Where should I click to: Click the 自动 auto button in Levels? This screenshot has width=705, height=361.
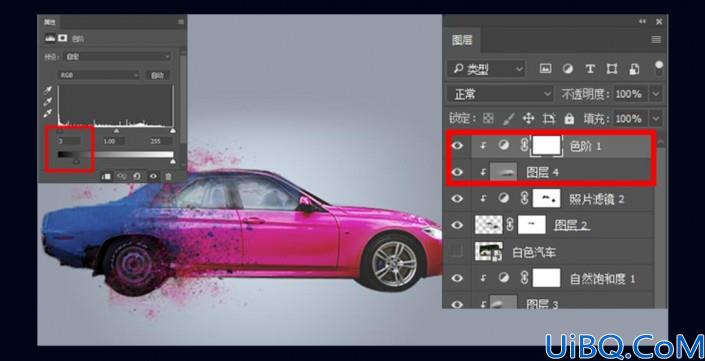tap(157, 76)
